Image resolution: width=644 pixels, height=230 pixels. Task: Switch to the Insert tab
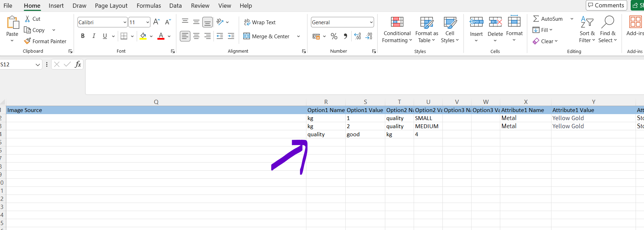56,6
